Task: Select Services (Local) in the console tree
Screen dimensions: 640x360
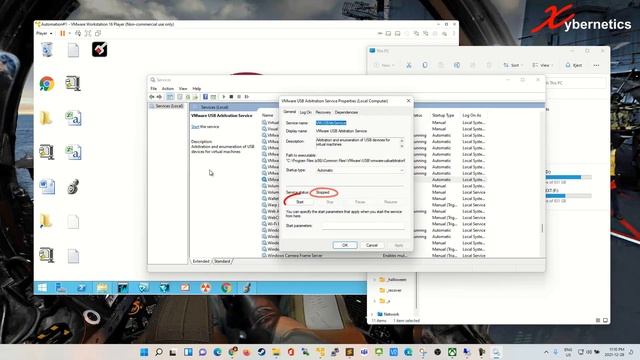Action: [167, 106]
